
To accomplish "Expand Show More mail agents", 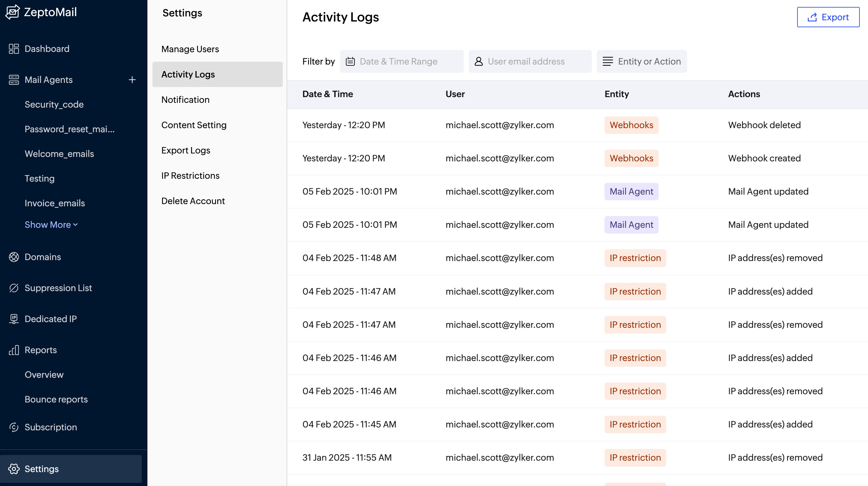I will click(51, 224).
